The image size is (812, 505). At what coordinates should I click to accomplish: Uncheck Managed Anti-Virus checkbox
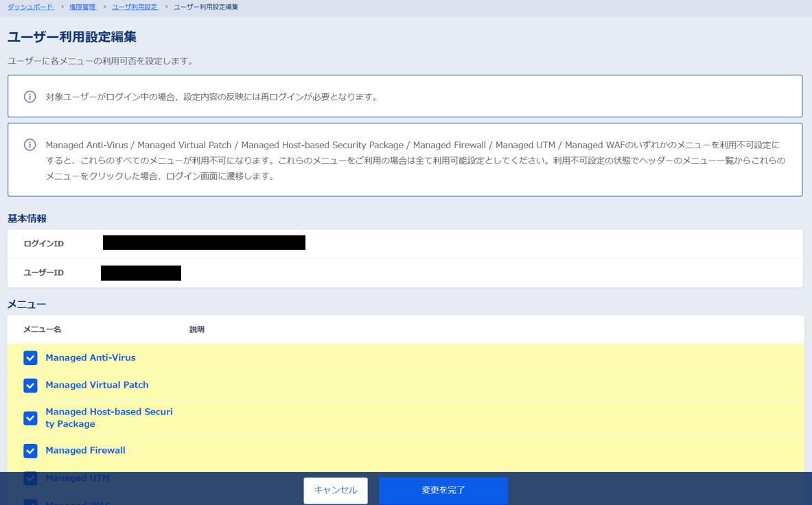coord(31,358)
